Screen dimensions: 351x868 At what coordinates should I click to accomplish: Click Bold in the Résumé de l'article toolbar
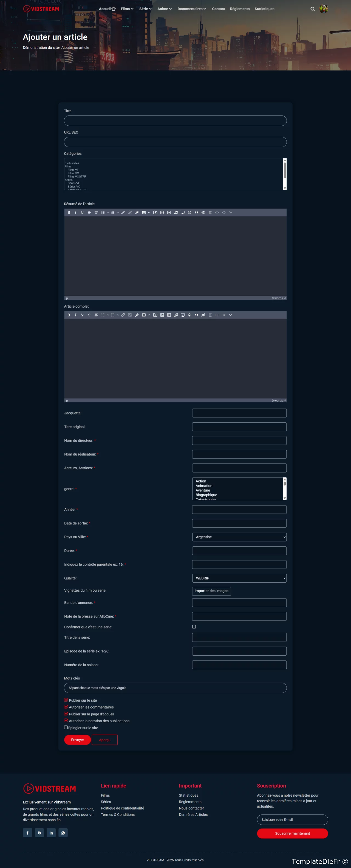click(x=69, y=213)
